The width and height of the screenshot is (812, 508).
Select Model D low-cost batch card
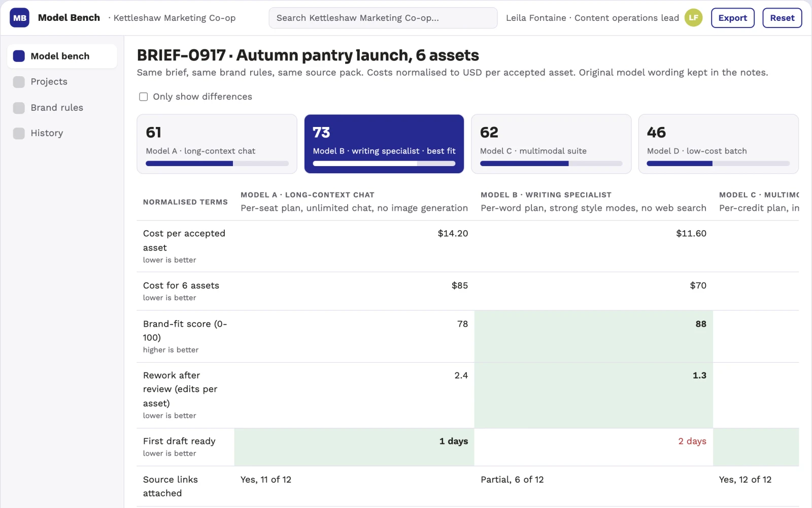tap(718, 144)
